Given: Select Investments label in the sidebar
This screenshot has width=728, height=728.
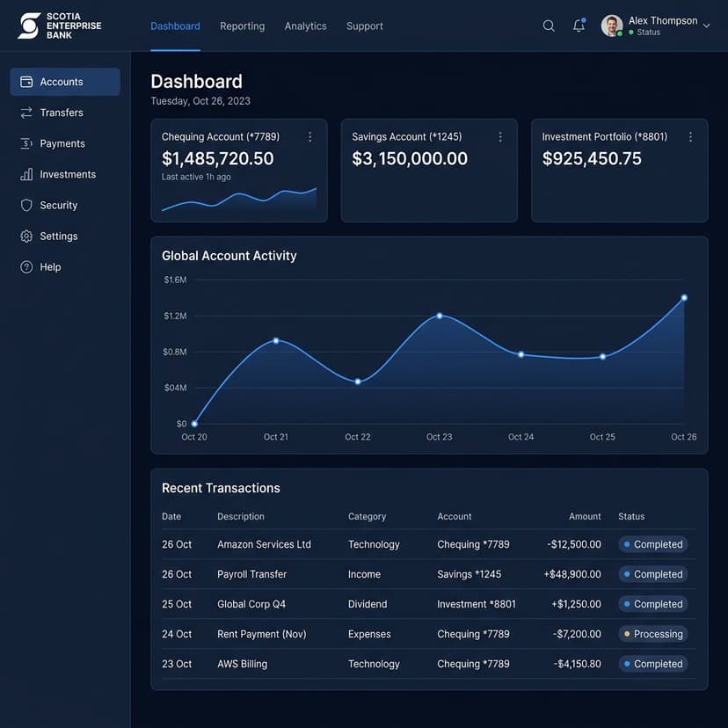Looking at the screenshot, I should pyautogui.click(x=68, y=175).
